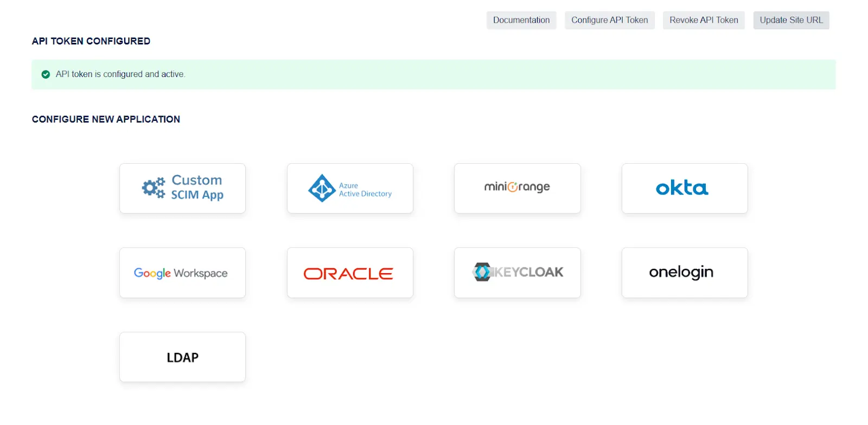Click the blue Azure diamond logo
This screenshot has width=868, height=425.
point(322,188)
